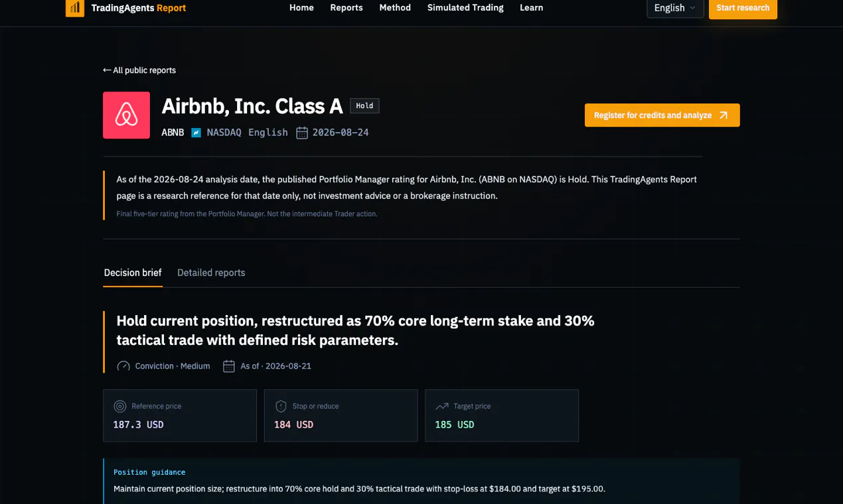The width and height of the screenshot is (843, 504).
Task: Select the Decision brief tab
Action: (133, 273)
